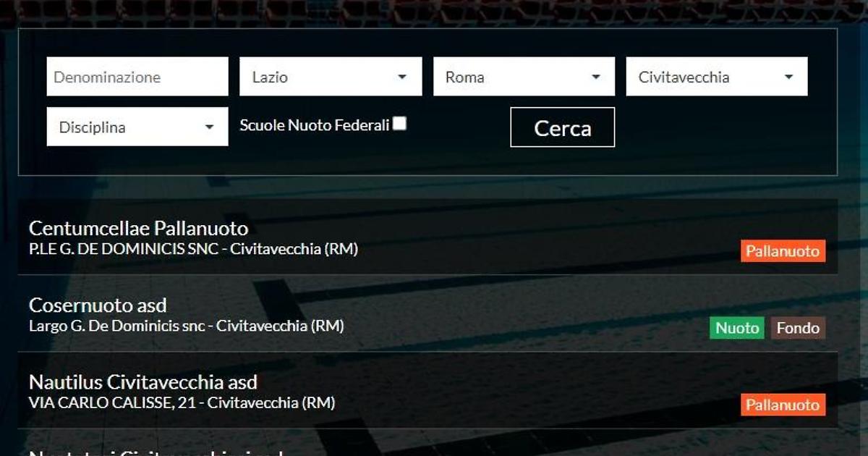
Task: Enable the Scuole Nuoto Federali checkbox
Action: (x=399, y=124)
